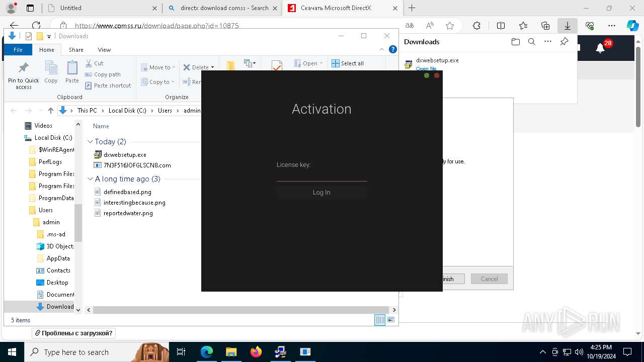644x362 pixels.
Task: Click the Up arrow in Explorer navigation
Action: coord(50,111)
